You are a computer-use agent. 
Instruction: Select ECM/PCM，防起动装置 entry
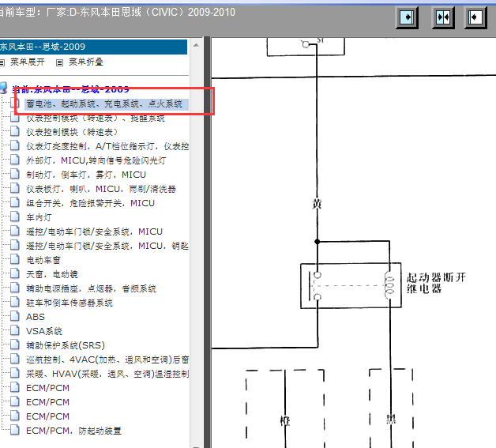pos(73,431)
